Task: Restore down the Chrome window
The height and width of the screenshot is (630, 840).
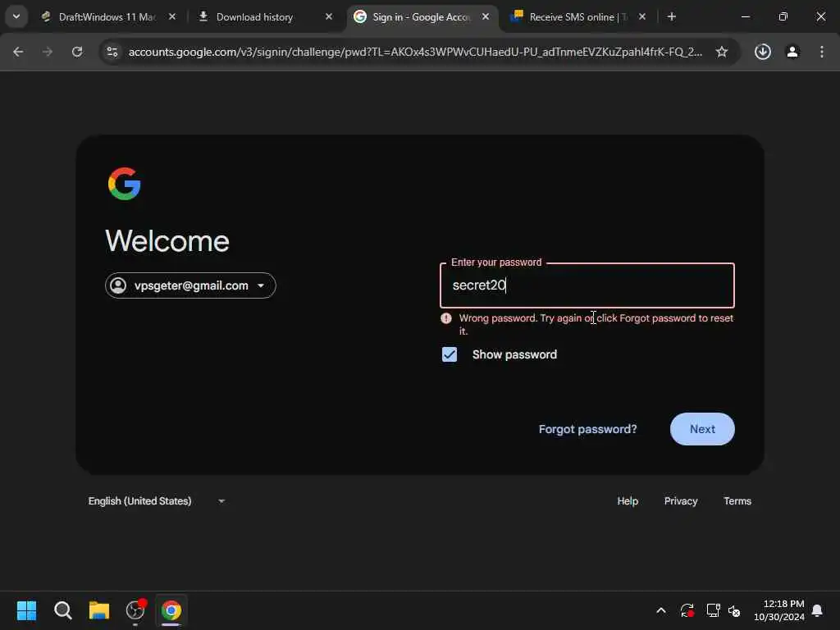Action: (783, 16)
